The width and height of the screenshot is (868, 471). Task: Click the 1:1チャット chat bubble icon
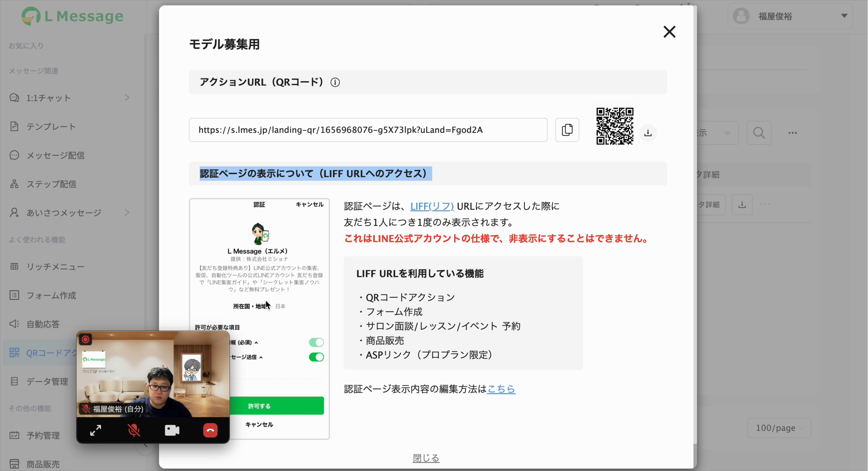point(14,98)
